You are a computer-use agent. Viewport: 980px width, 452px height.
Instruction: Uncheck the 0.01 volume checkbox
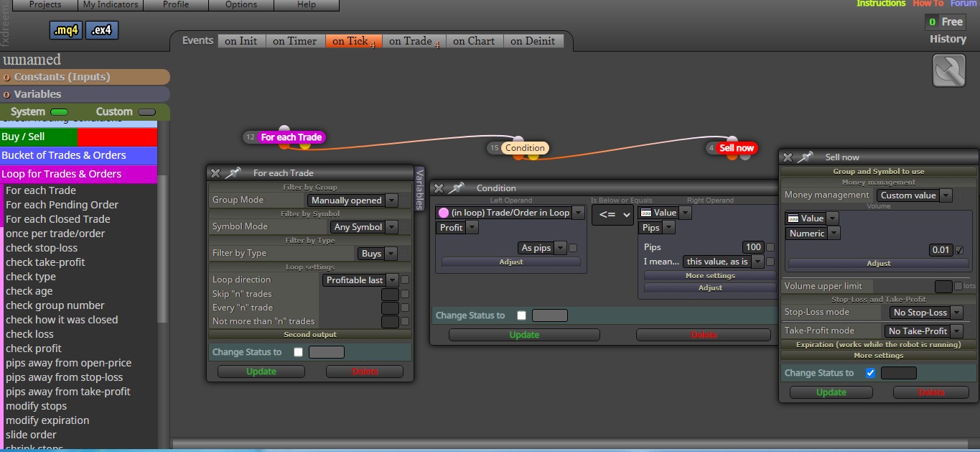960,250
